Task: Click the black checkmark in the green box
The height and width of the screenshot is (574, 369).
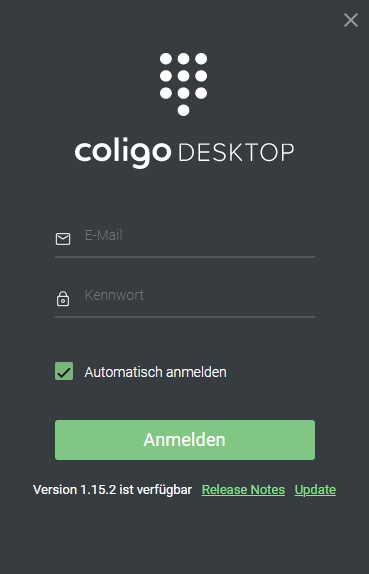Action: [64, 372]
